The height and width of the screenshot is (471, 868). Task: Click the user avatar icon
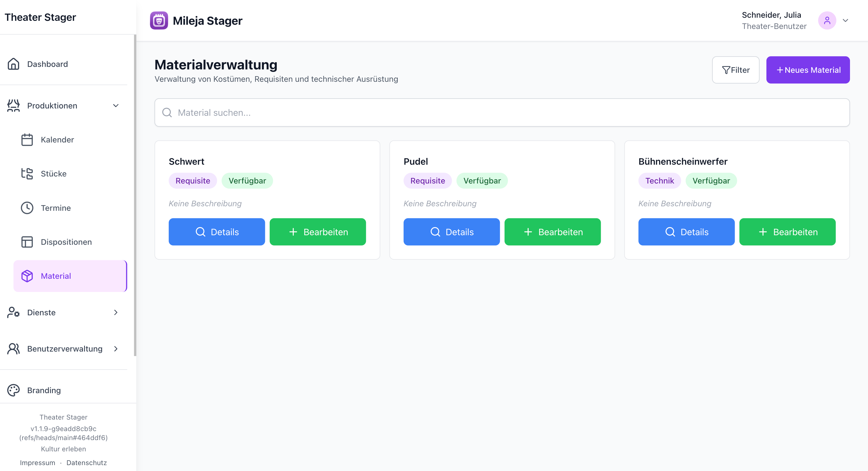(827, 21)
